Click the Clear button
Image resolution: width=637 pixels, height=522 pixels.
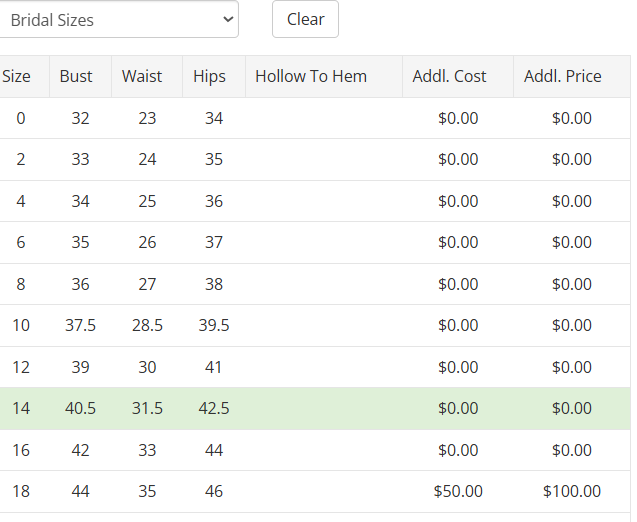pos(305,20)
